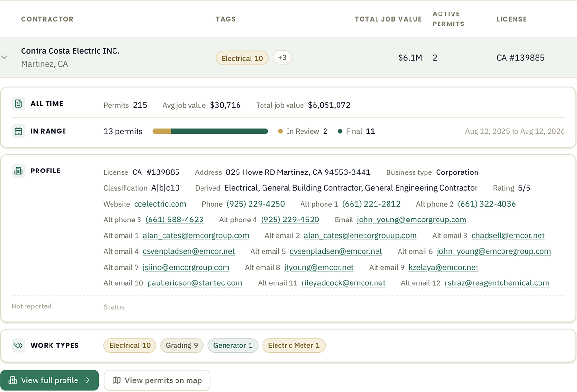Click the address 825 Howe RD Martinez
Image resolution: width=577 pixels, height=392 pixels.
(x=298, y=172)
